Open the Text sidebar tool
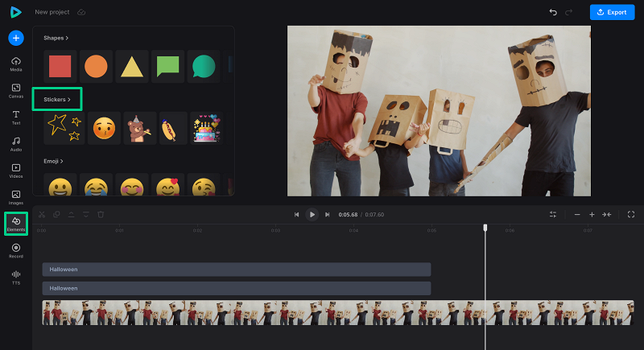 pyautogui.click(x=16, y=117)
